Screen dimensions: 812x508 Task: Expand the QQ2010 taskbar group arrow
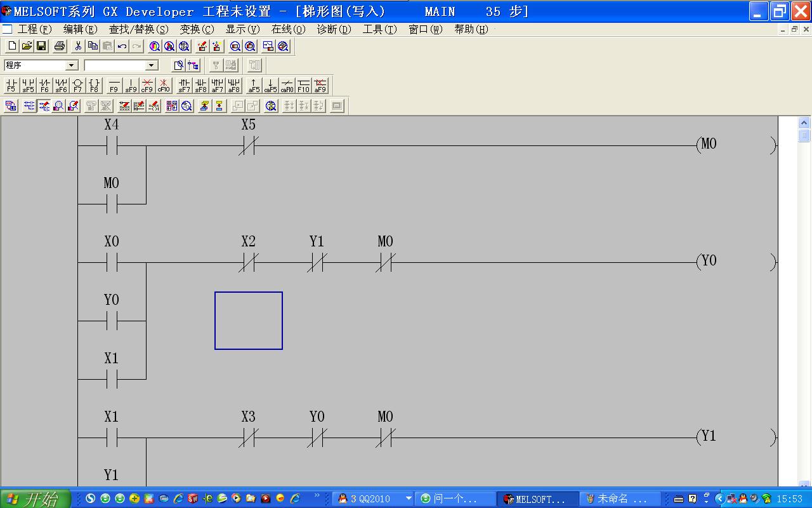(408, 499)
